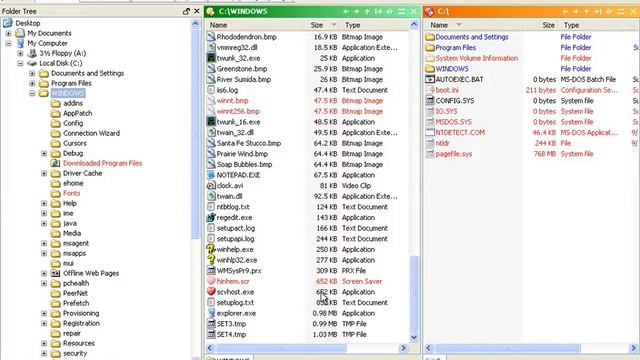
Task: Select the Prefetch folder in the tree
Action: [x=76, y=303]
